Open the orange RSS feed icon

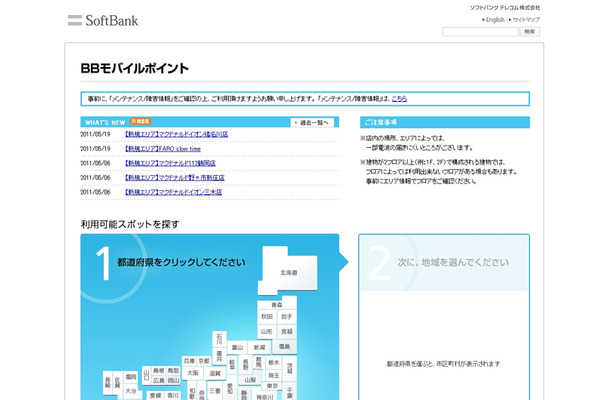tap(141, 121)
